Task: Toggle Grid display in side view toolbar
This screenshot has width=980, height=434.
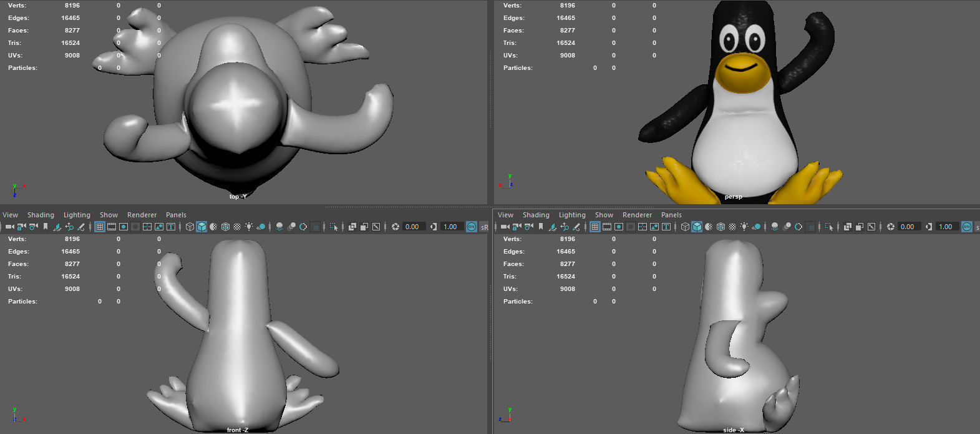Action: tap(595, 227)
